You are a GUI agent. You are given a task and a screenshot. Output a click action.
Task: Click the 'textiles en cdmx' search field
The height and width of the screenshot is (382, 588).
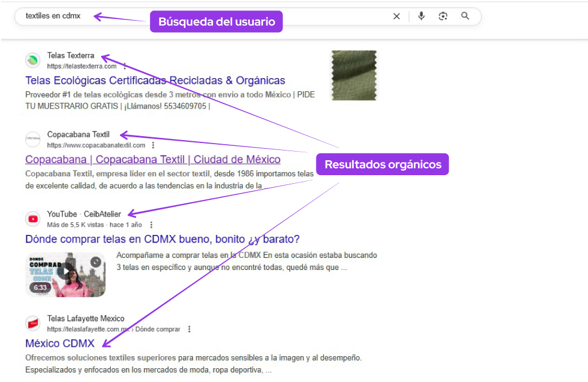point(201,16)
